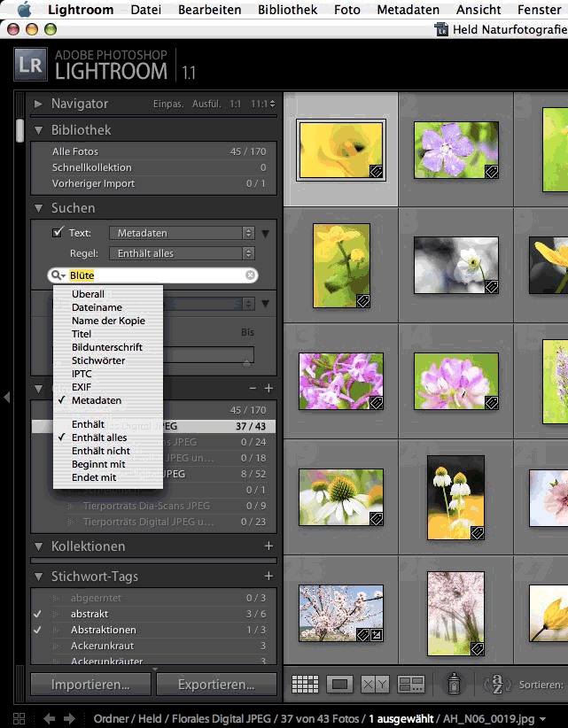This screenshot has height=728, width=568.
Task: Collapse left panel with side arrow
Action: click(6, 397)
